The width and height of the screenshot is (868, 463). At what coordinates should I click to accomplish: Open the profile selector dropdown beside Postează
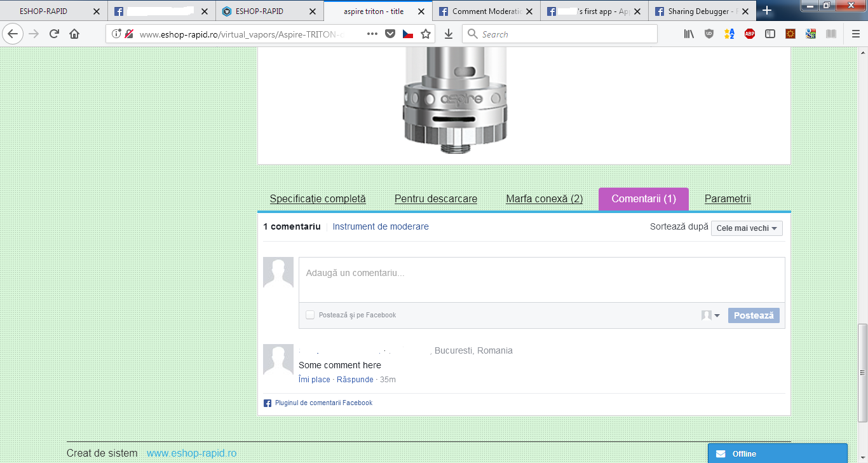click(x=710, y=315)
